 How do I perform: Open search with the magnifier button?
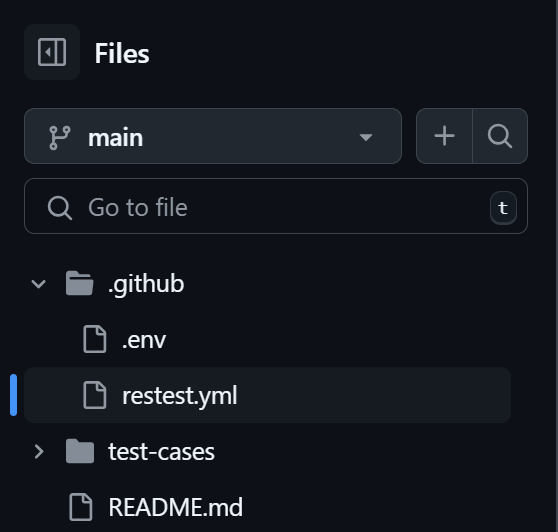500,136
